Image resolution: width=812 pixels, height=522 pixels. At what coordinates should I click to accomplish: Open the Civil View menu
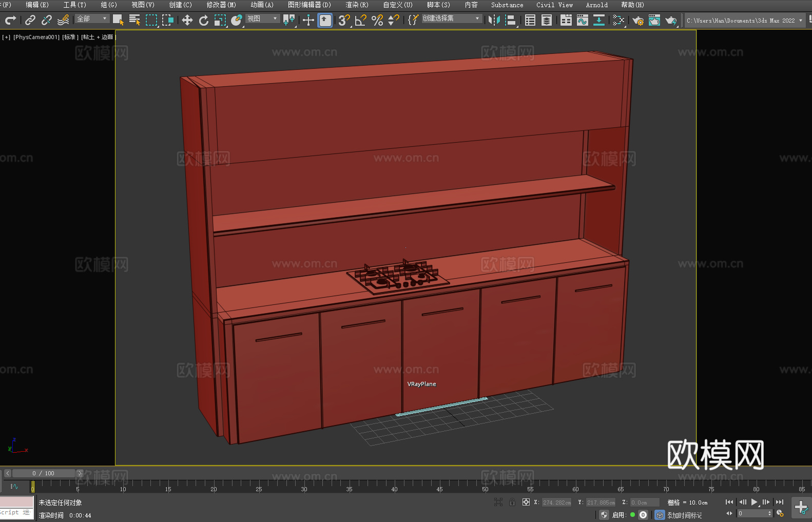point(554,5)
